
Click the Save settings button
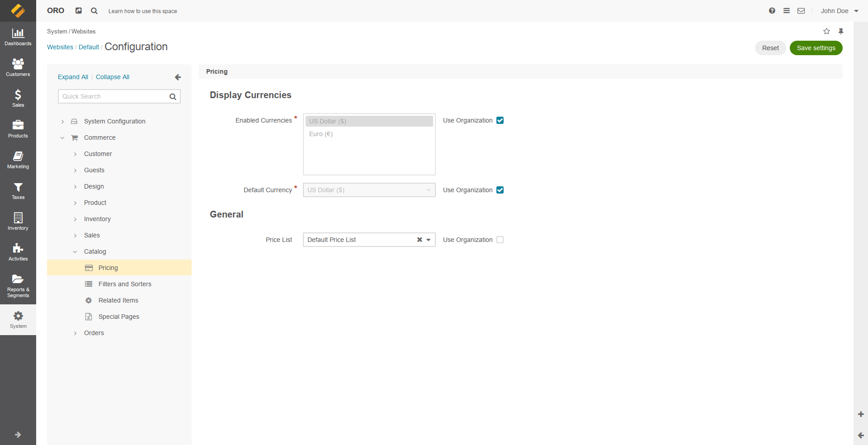tap(816, 48)
